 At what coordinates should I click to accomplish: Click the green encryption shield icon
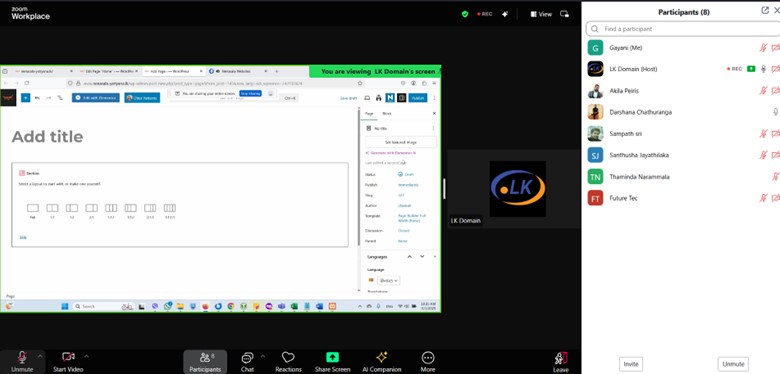(x=465, y=14)
